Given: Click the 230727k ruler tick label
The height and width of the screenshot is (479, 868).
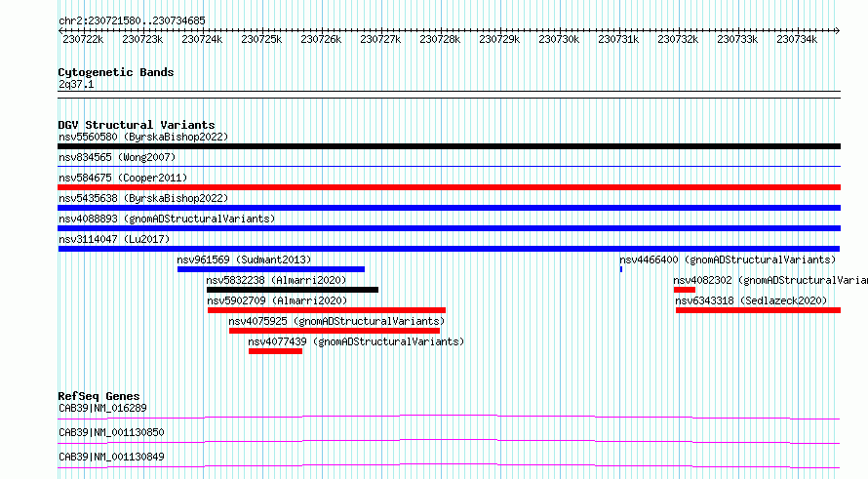Looking at the screenshot, I should point(380,39).
